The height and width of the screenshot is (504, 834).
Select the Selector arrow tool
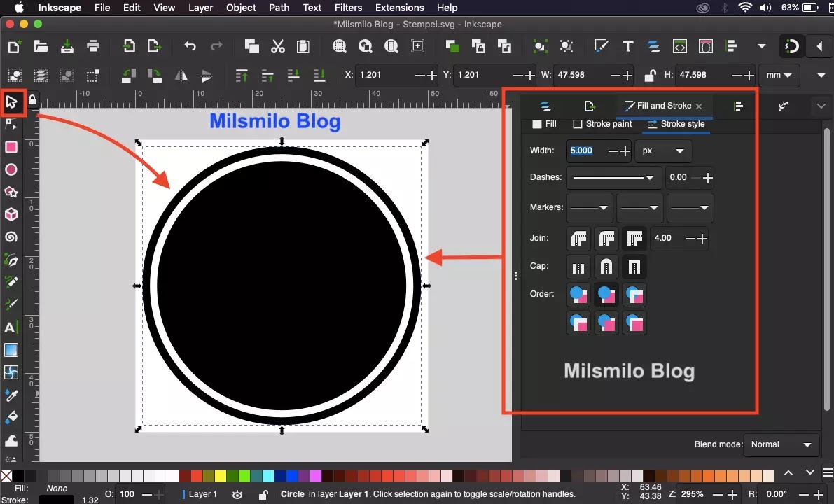(11, 101)
